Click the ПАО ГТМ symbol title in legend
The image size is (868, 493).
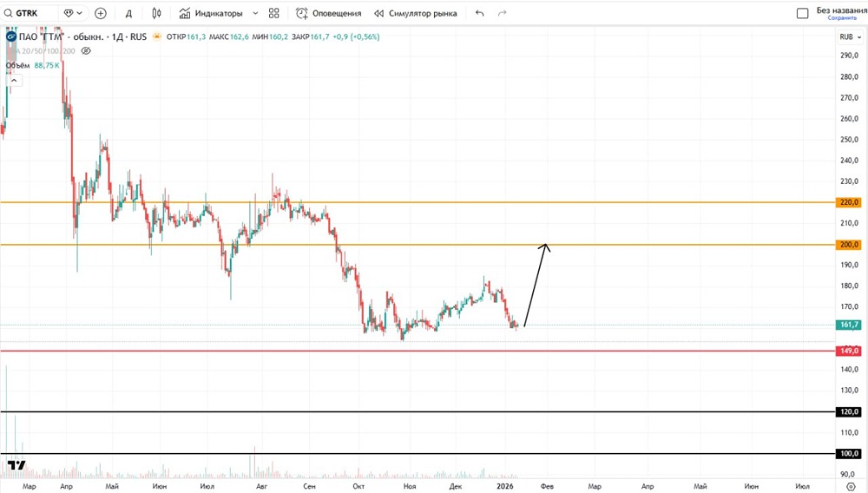coord(82,36)
